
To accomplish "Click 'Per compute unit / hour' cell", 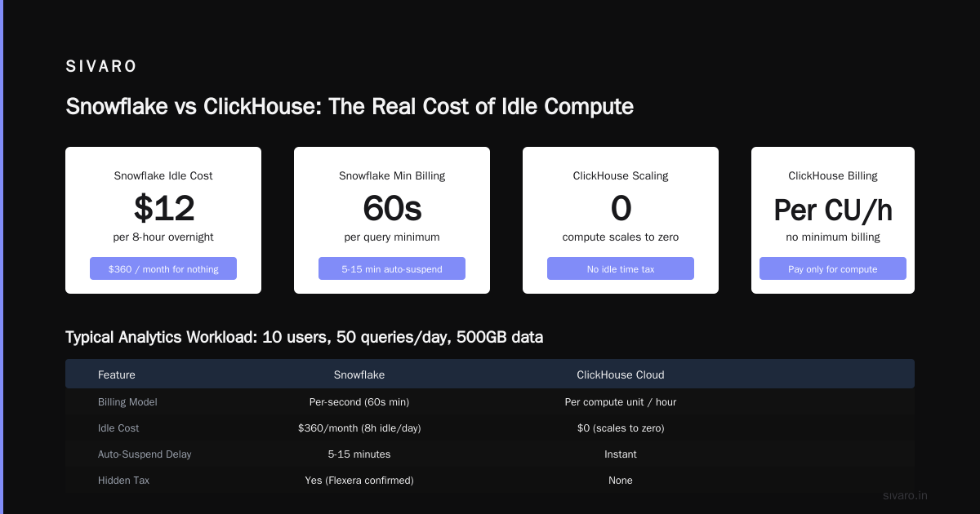I will coord(621,402).
